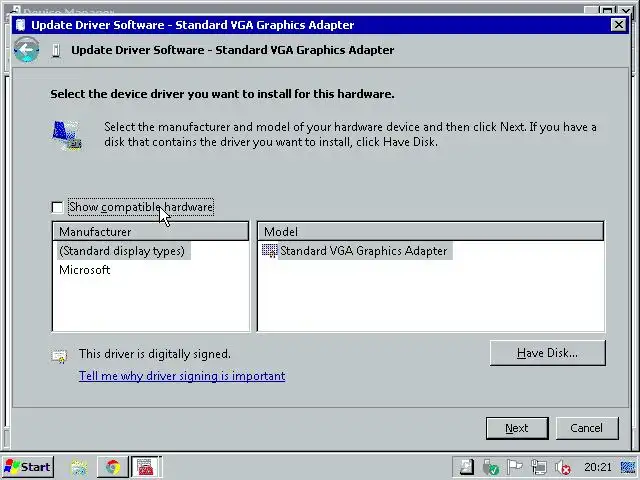Image resolution: width=640 pixels, height=480 pixels.
Task: Click the Next button
Action: [x=517, y=428]
